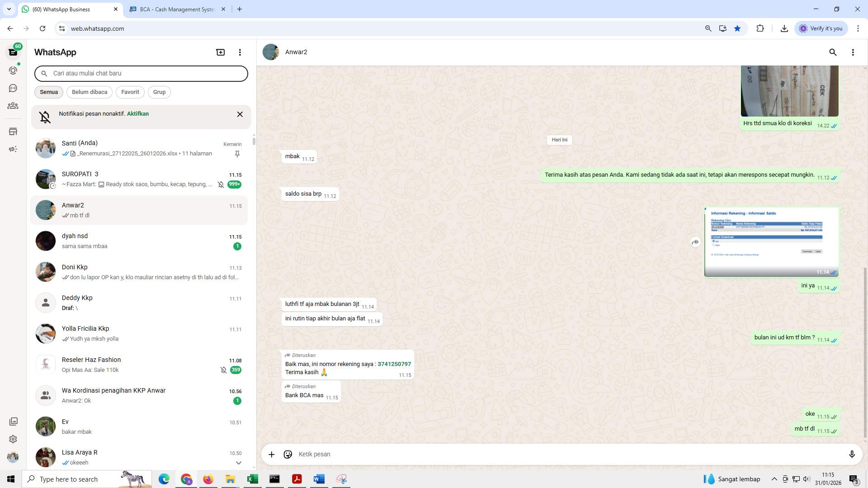Screen dimensions: 868x488
Task: Start a new chat with the compose icon
Action: pos(220,52)
